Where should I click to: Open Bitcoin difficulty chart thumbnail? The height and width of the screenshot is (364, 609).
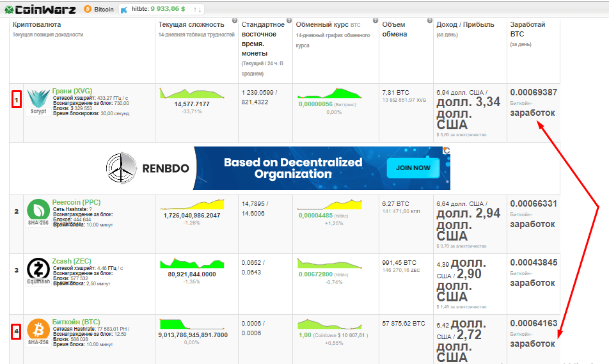[192, 324]
